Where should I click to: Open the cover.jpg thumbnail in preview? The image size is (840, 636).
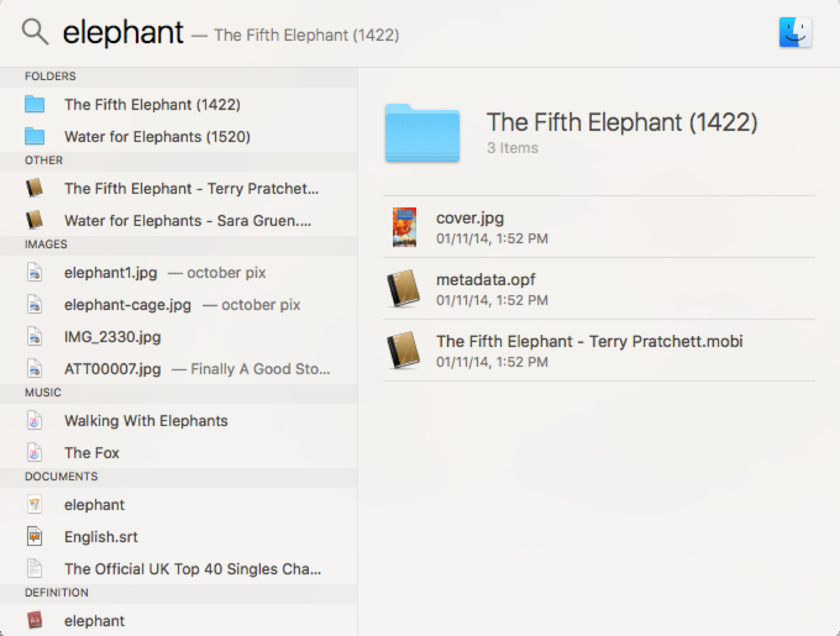tap(404, 227)
